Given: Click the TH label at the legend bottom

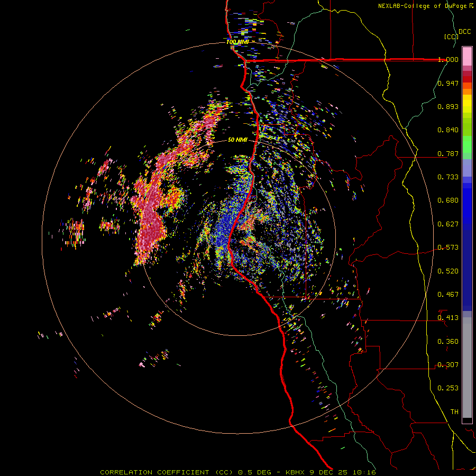Looking at the screenshot, I should tap(454, 412).
